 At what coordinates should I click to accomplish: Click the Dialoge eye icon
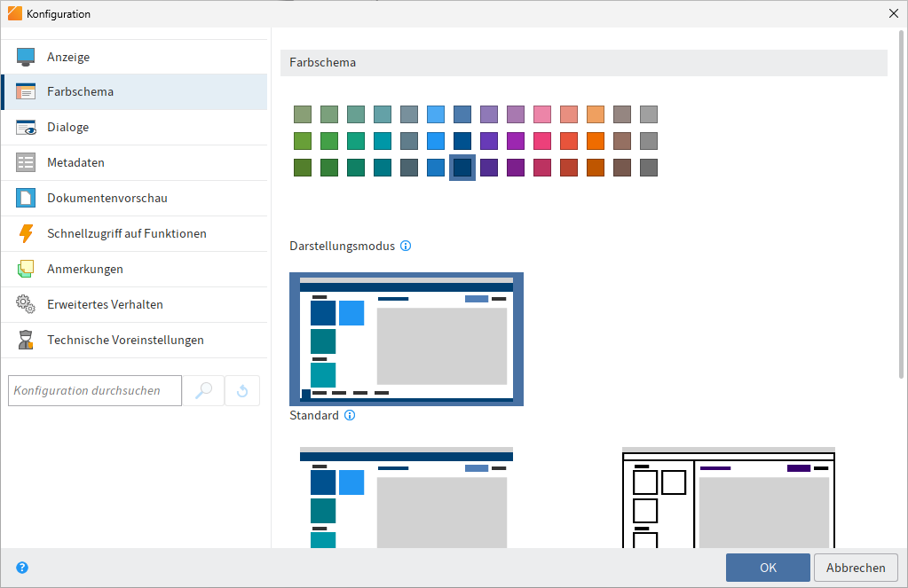point(26,128)
